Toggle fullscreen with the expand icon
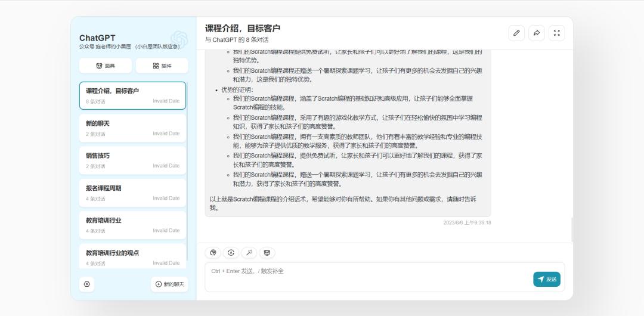The image size is (644, 316). (556, 33)
